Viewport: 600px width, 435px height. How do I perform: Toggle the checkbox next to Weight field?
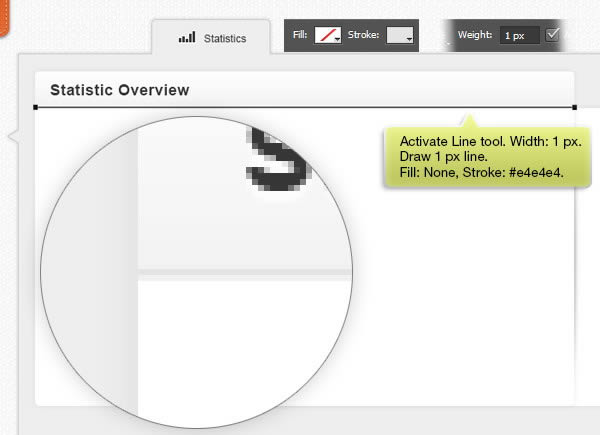pyautogui.click(x=552, y=35)
